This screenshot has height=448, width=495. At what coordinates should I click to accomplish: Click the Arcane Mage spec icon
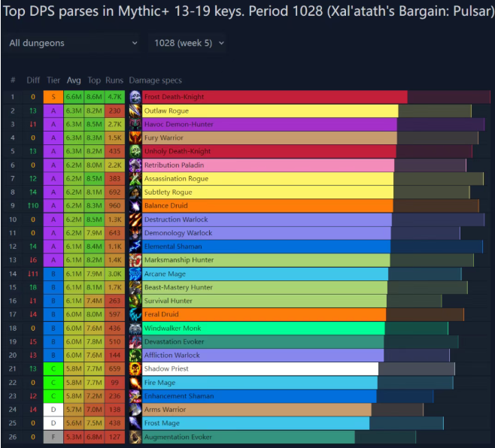tap(135, 274)
